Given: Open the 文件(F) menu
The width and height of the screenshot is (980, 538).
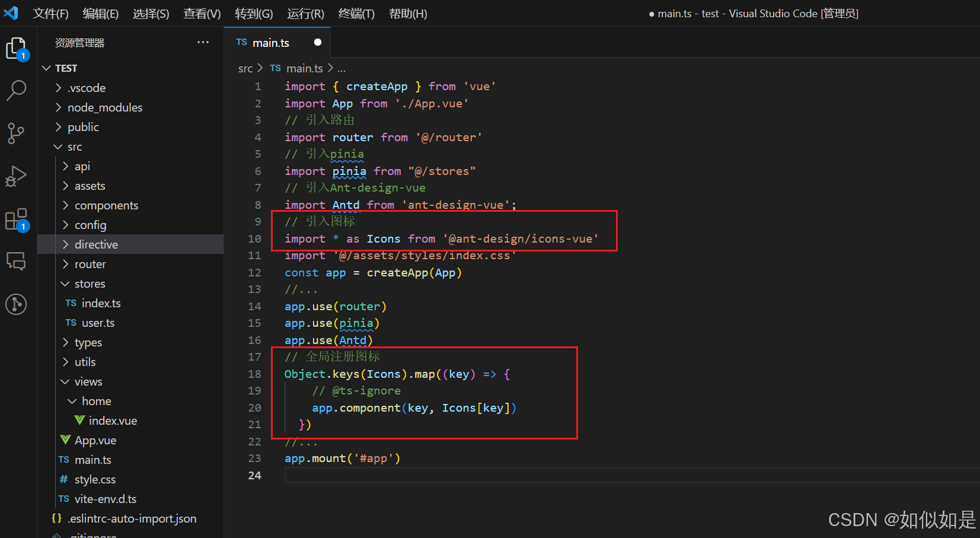Looking at the screenshot, I should [x=50, y=13].
